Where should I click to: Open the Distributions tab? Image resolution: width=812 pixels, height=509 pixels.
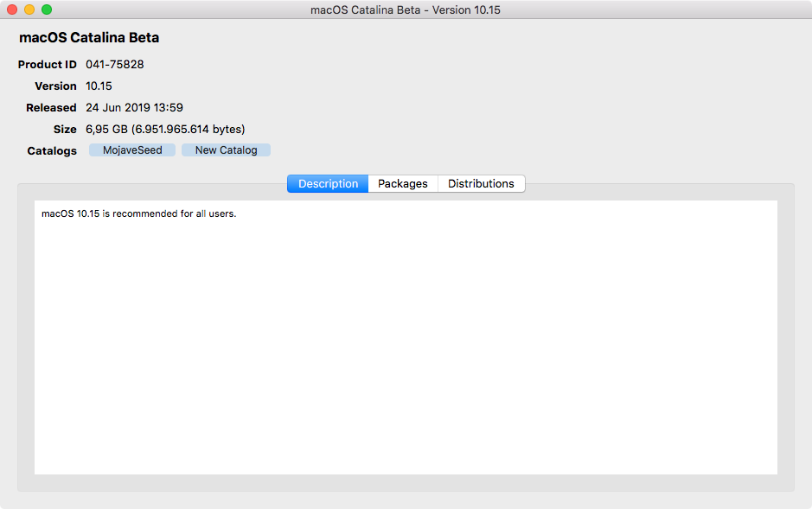tap(481, 183)
